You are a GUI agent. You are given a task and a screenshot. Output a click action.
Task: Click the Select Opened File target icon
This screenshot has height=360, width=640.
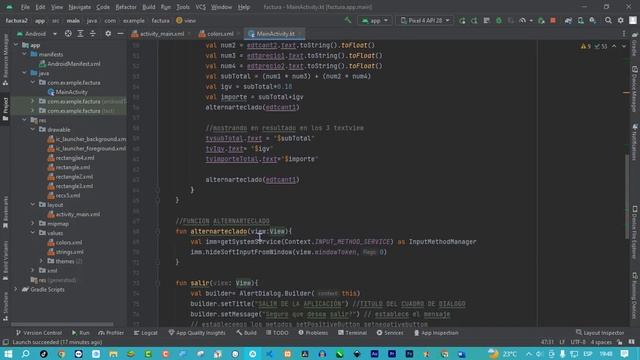coord(68,34)
